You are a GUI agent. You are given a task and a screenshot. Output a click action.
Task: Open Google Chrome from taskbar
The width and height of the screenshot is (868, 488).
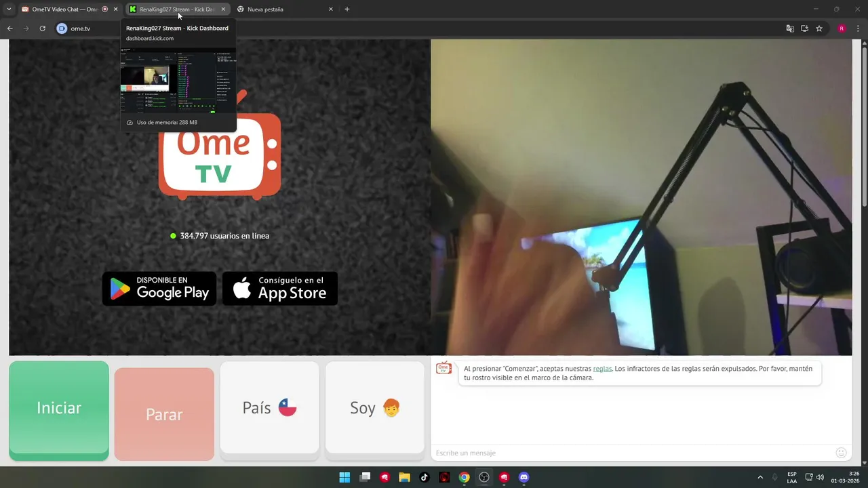click(464, 477)
